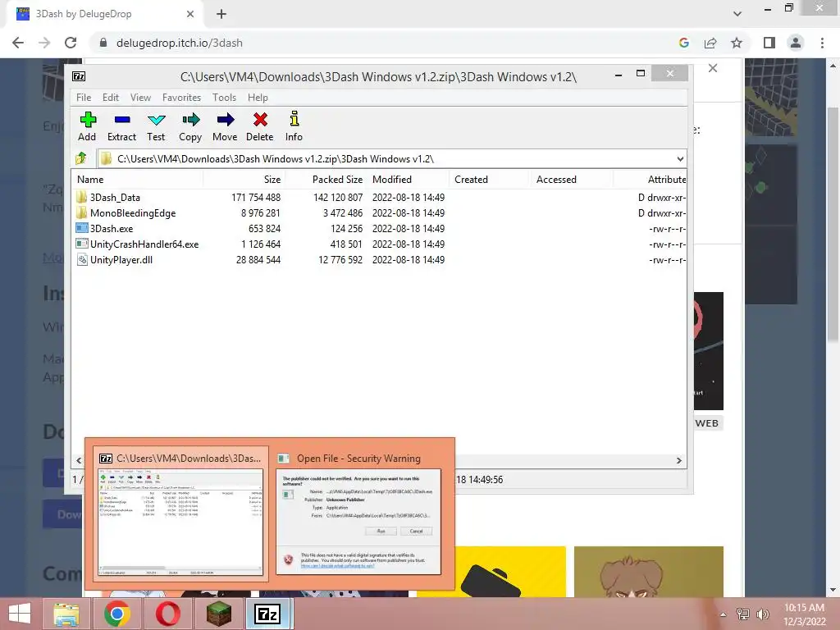Image resolution: width=840 pixels, height=630 pixels.
Task: Toggle Chrome side panel icon
Action: tap(769, 43)
